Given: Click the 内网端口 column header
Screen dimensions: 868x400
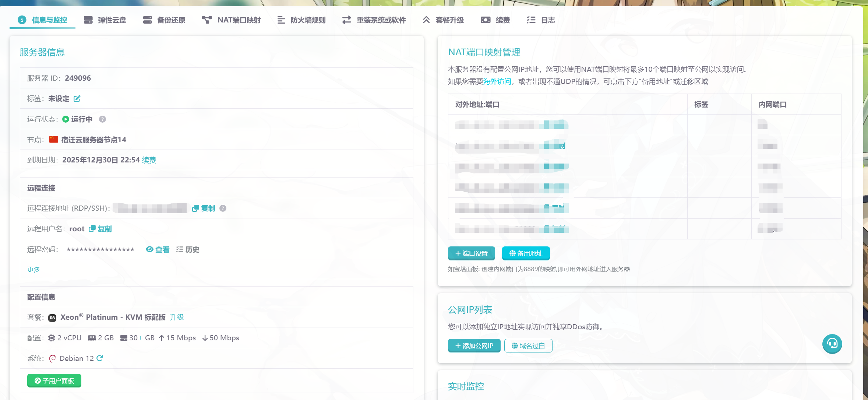Looking at the screenshot, I should click(x=772, y=105).
